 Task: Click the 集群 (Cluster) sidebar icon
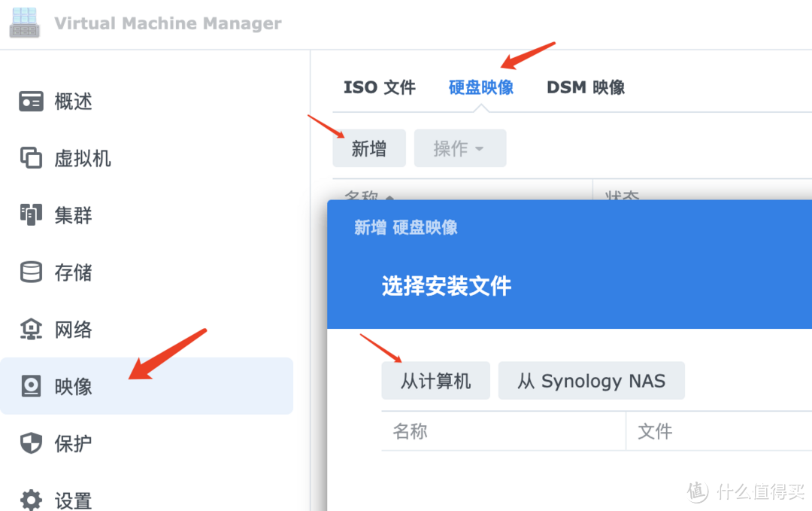pos(31,215)
